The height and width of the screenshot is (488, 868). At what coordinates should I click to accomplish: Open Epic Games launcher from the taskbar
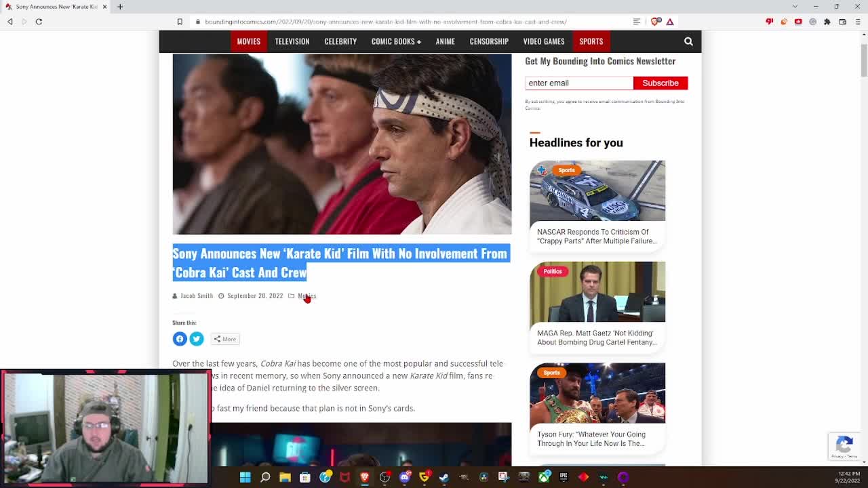[x=564, y=477]
